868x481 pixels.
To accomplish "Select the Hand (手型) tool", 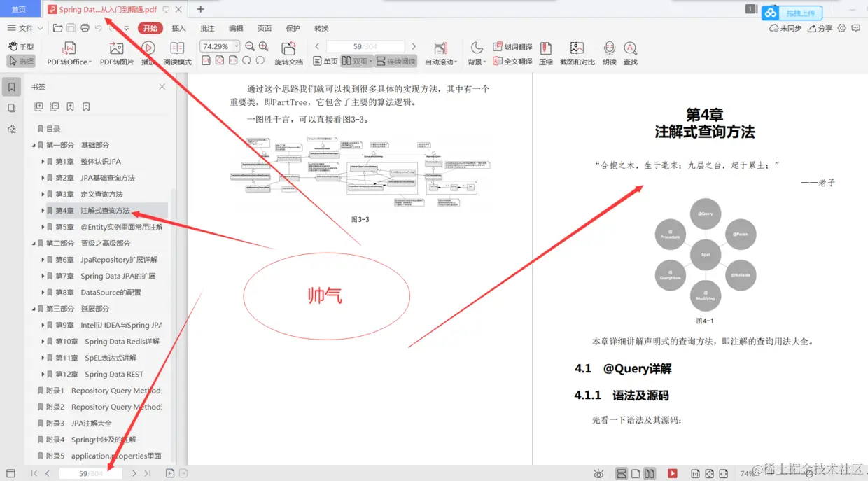I will 21,46.
